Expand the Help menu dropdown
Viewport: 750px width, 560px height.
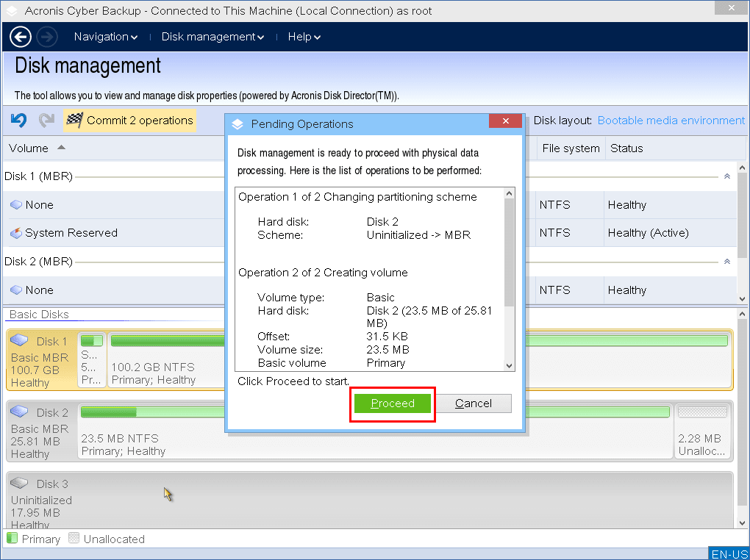click(x=304, y=37)
